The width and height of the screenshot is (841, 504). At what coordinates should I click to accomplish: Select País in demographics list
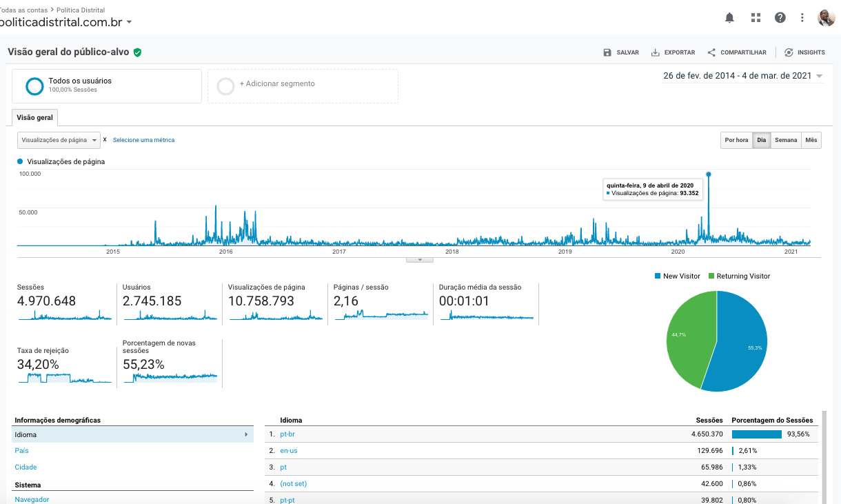click(22, 451)
